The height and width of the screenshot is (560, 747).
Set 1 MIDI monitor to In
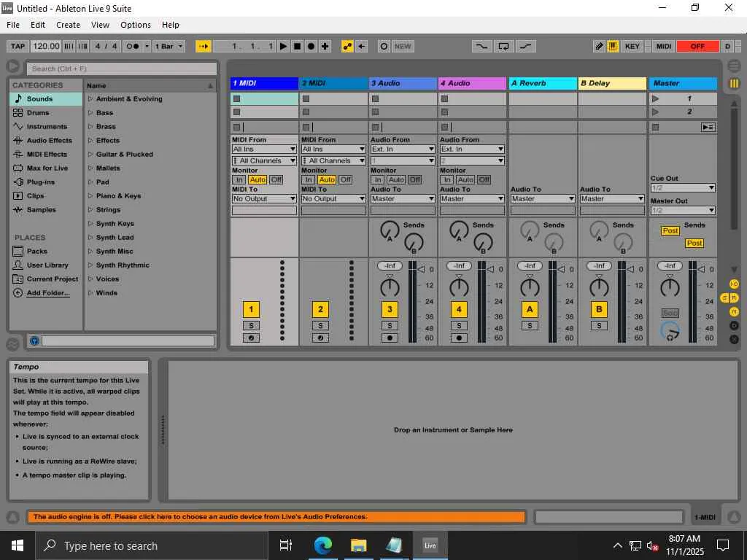(239, 179)
